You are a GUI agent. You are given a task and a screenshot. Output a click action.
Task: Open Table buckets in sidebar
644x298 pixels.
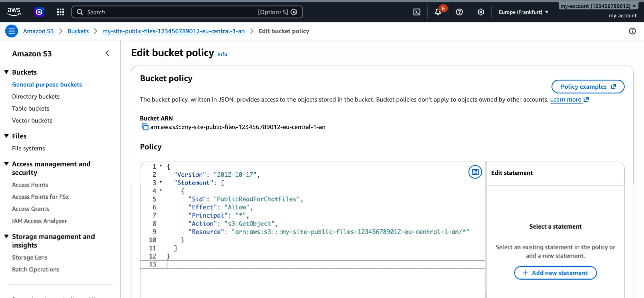tap(31, 108)
